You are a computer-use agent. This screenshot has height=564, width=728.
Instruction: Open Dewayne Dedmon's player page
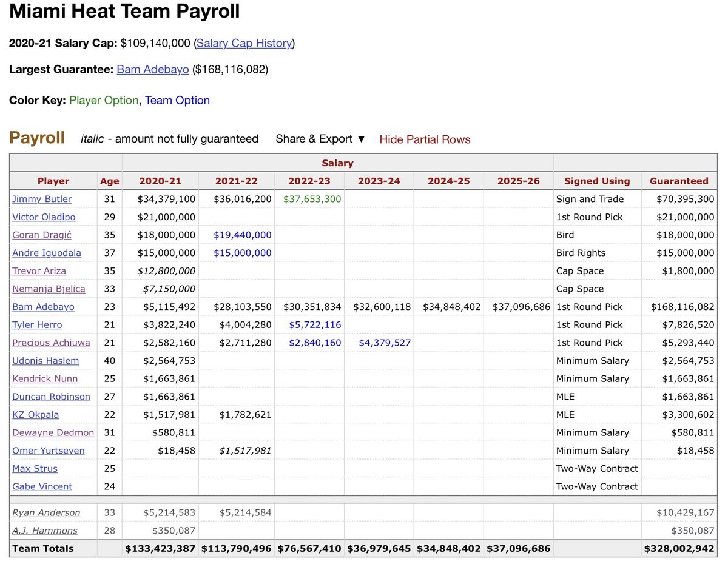click(53, 432)
